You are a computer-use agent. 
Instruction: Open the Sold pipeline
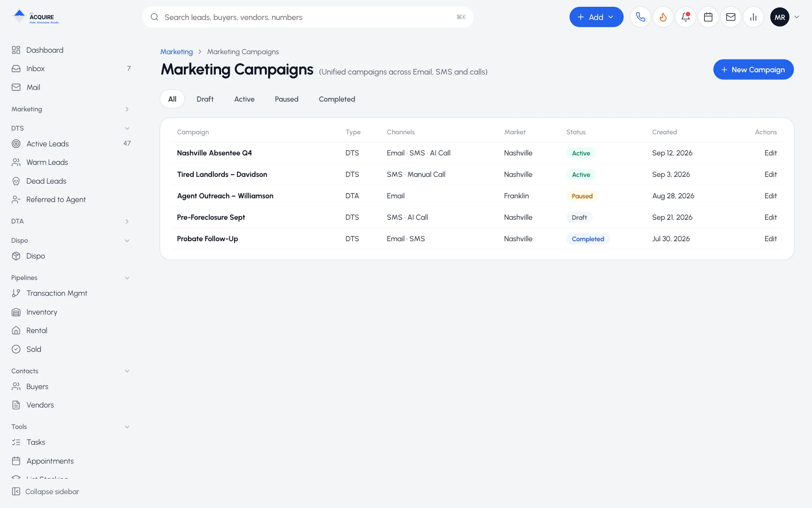click(x=71, y=349)
